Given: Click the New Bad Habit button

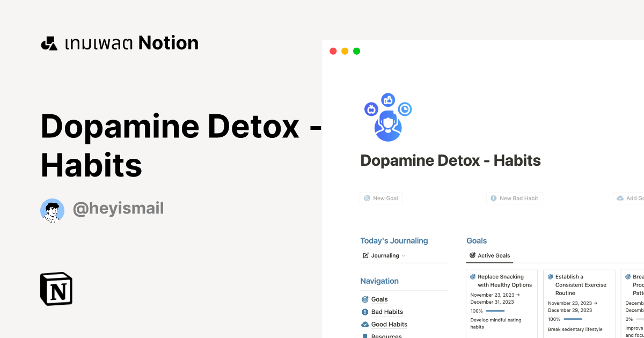Looking at the screenshot, I should pyautogui.click(x=514, y=198).
